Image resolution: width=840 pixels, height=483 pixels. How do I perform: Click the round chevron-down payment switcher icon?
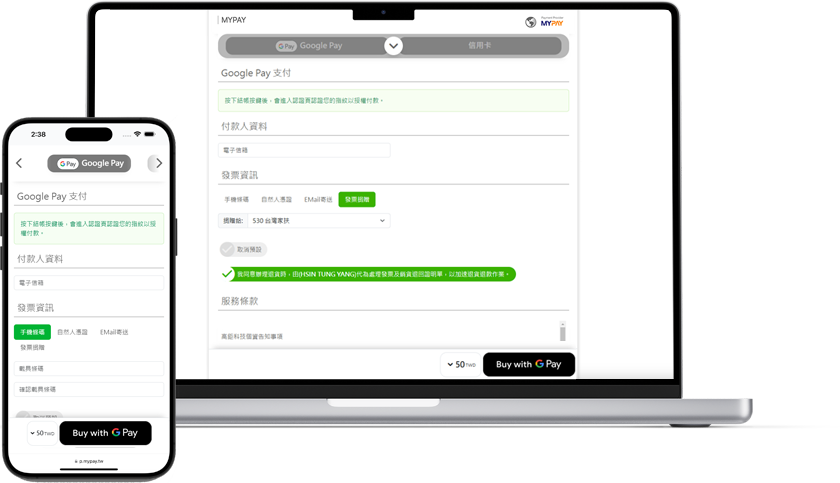393,46
